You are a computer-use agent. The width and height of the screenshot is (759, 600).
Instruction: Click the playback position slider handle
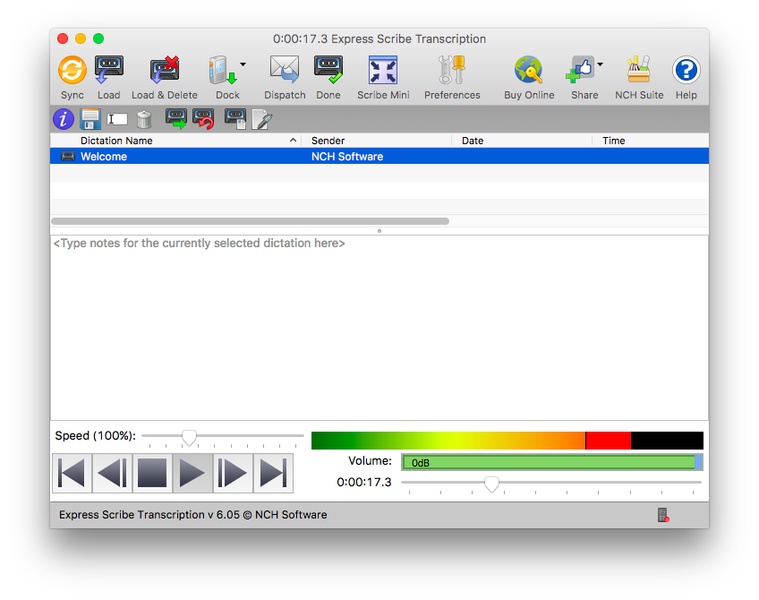[491, 484]
